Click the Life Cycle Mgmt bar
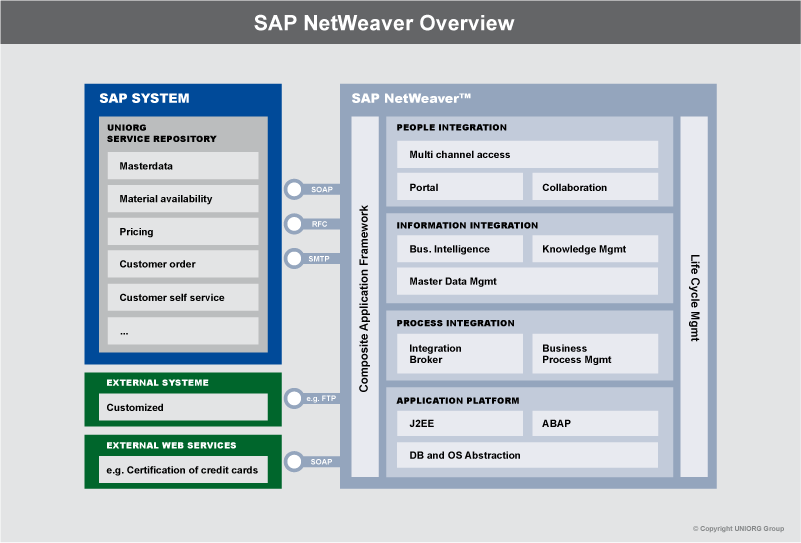Image resolution: width=801 pixels, height=543 pixels. click(694, 297)
